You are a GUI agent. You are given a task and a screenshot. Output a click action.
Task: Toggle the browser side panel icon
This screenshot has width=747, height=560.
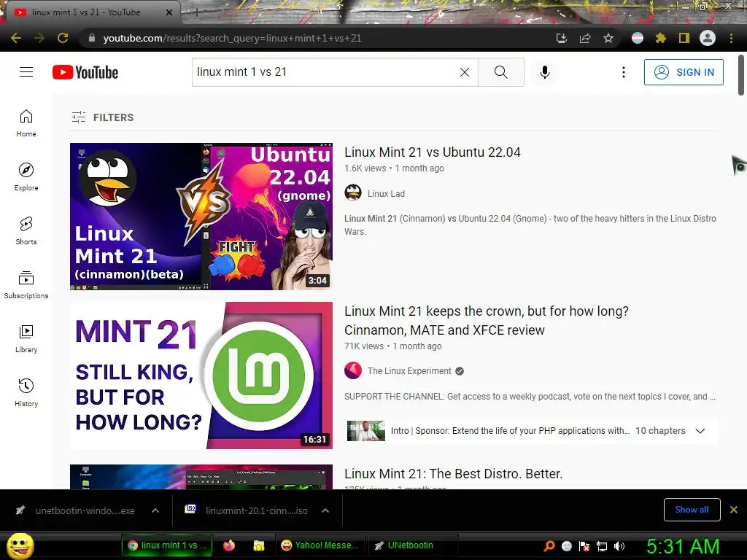(684, 38)
